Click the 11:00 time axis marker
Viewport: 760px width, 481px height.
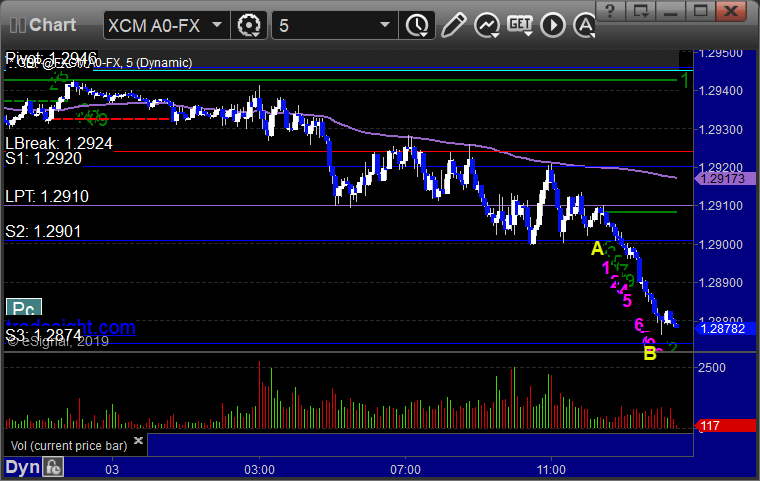(551, 469)
